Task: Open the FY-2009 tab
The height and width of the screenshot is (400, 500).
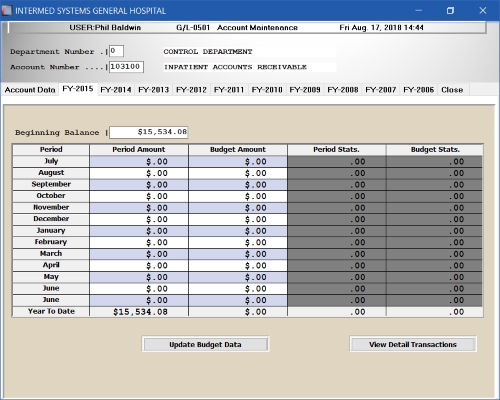Action: (x=305, y=90)
